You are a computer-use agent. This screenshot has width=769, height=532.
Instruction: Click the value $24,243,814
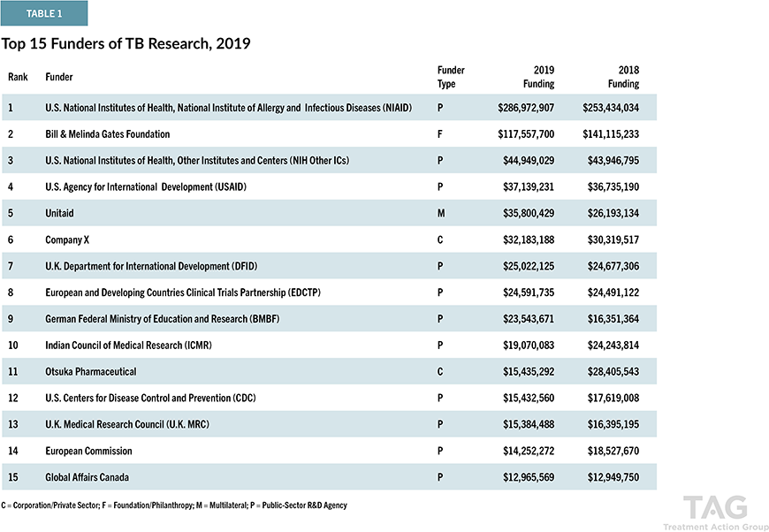(x=613, y=346)
